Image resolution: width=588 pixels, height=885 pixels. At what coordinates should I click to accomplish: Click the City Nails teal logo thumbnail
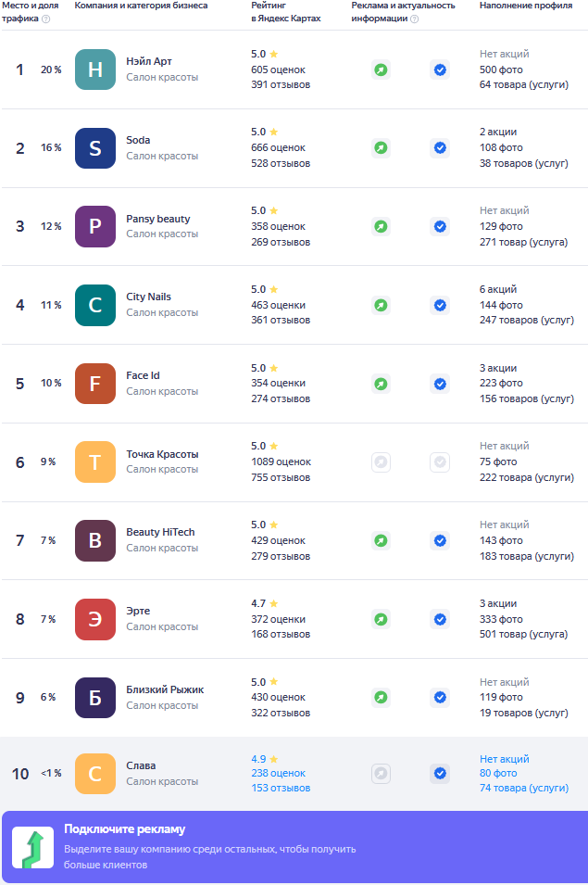coord(95,305)
